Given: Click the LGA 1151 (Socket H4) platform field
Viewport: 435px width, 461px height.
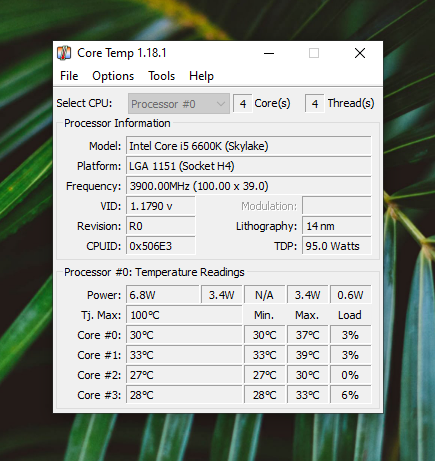Looking at the screenshot, I should click(x=249, y=166).
